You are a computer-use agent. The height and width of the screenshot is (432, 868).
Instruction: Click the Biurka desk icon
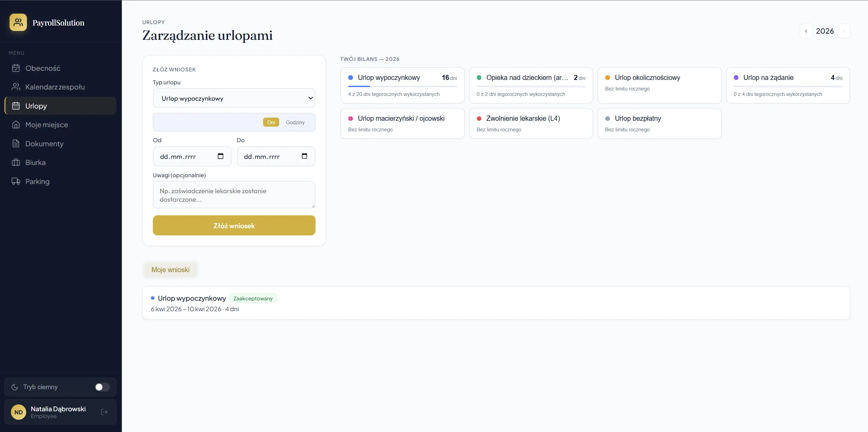[16, 162]
